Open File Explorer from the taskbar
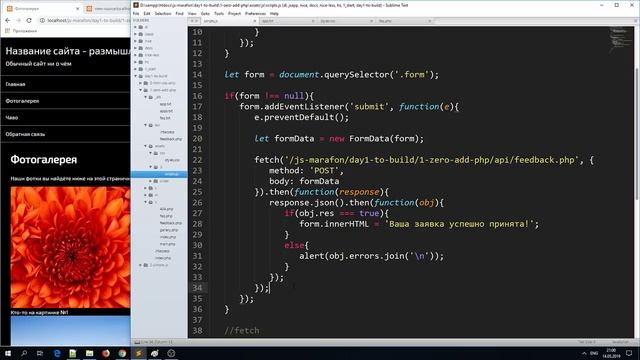This screenshot has height=360, width=640. coord(89,353)
